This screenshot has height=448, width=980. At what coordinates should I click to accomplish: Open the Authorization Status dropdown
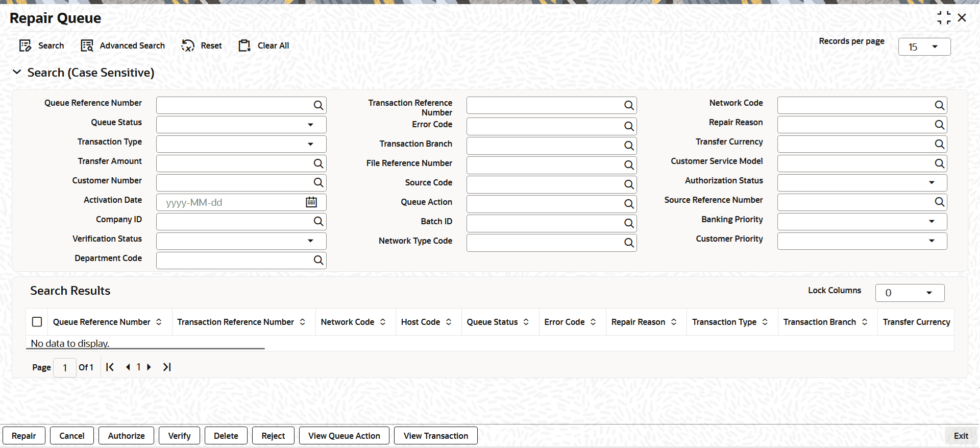[x=862, y=183]
